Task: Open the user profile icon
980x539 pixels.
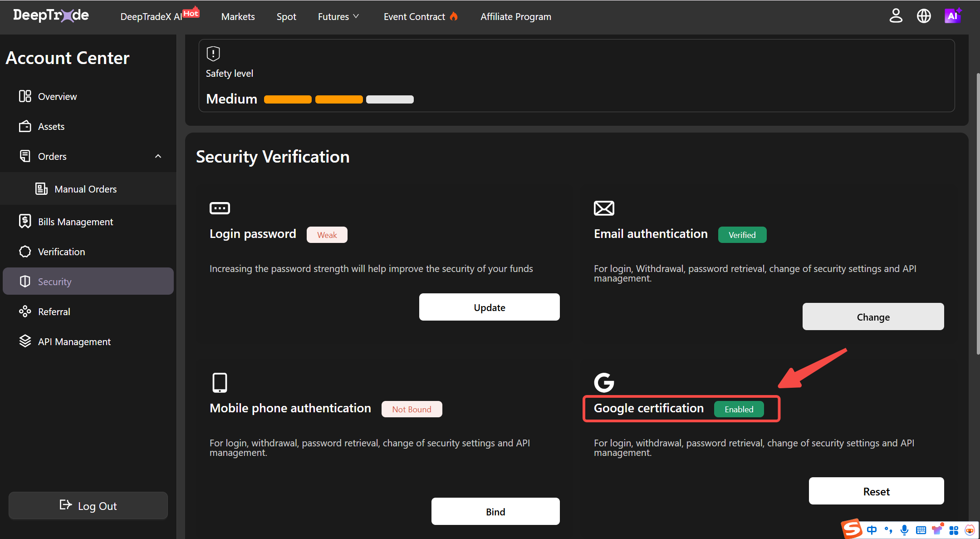Action: [896, 16]
